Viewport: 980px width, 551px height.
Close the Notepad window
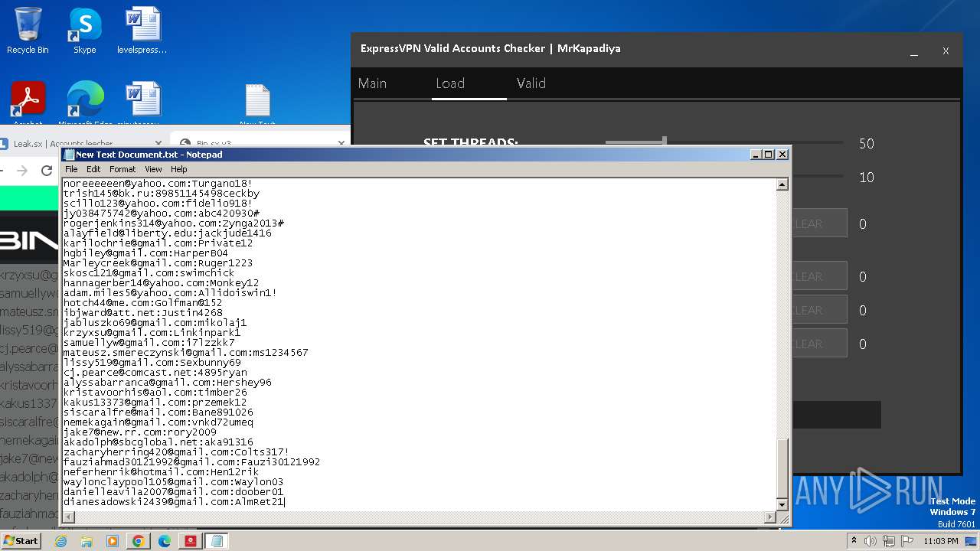tap(782, 155)
